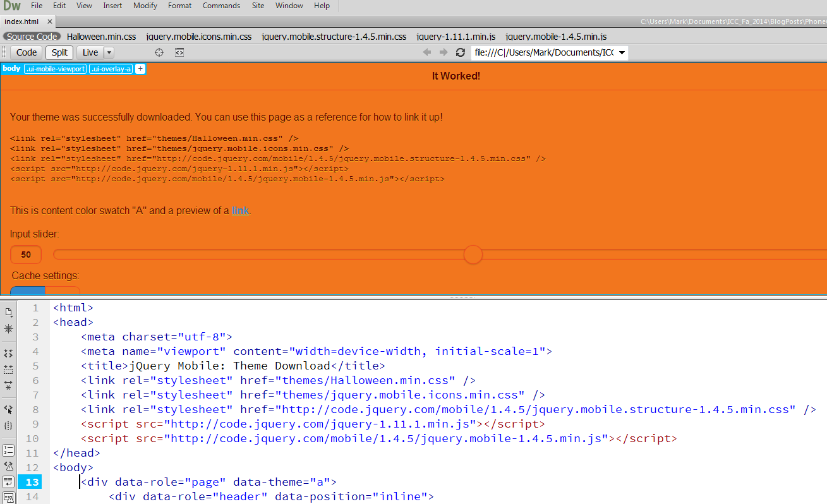Balance braces icon in coding toolbar
Viewport: 827px width, 504px height.
[x=9, y=426]
